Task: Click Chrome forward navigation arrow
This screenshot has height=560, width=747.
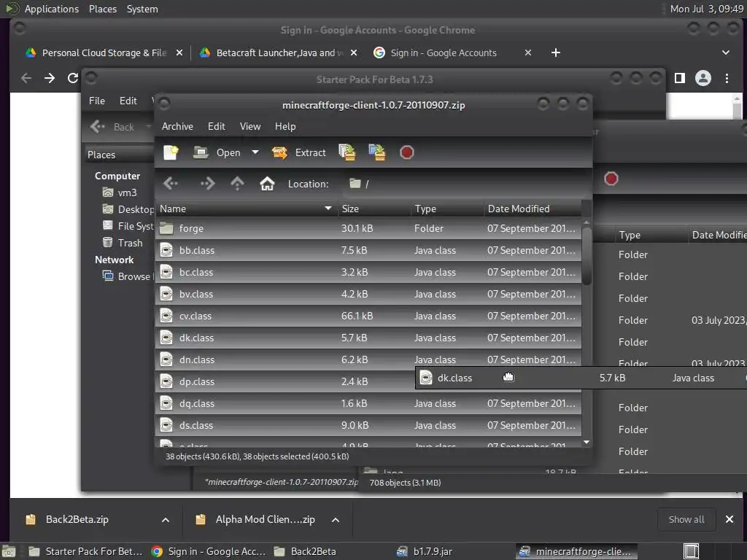Action: (50, 78)
